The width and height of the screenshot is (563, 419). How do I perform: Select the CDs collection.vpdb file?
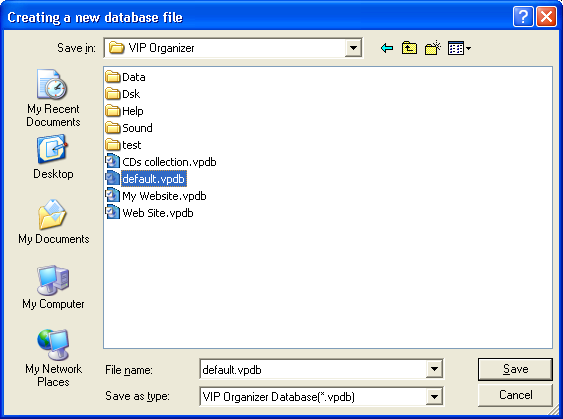point(161,162)
